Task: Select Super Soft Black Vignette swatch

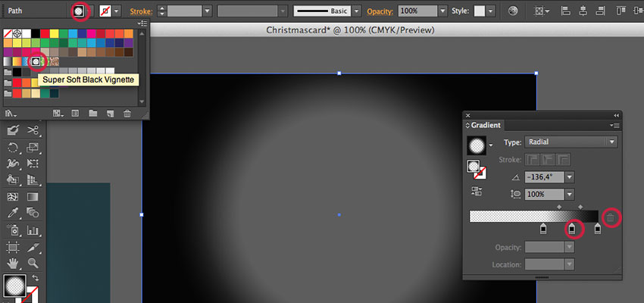Action: click(x=36, y=61)
